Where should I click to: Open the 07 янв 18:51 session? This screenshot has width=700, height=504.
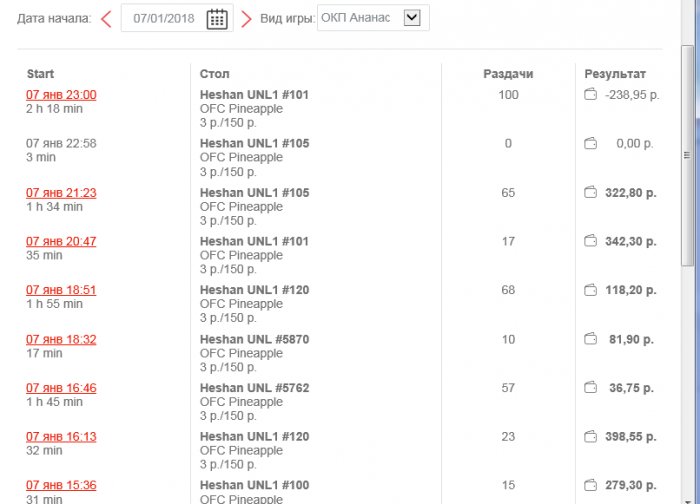61,290
